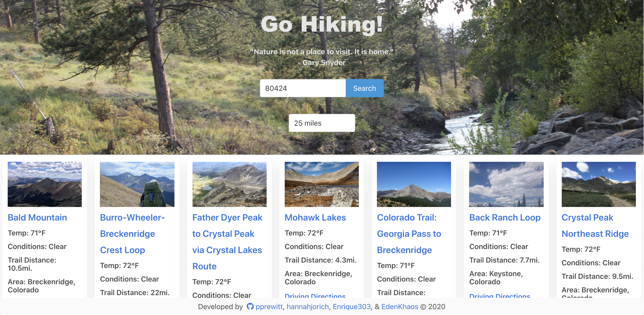644x315 pixels.
Task: Click the GitHub icon in the footer
Action: pos(250,307)
